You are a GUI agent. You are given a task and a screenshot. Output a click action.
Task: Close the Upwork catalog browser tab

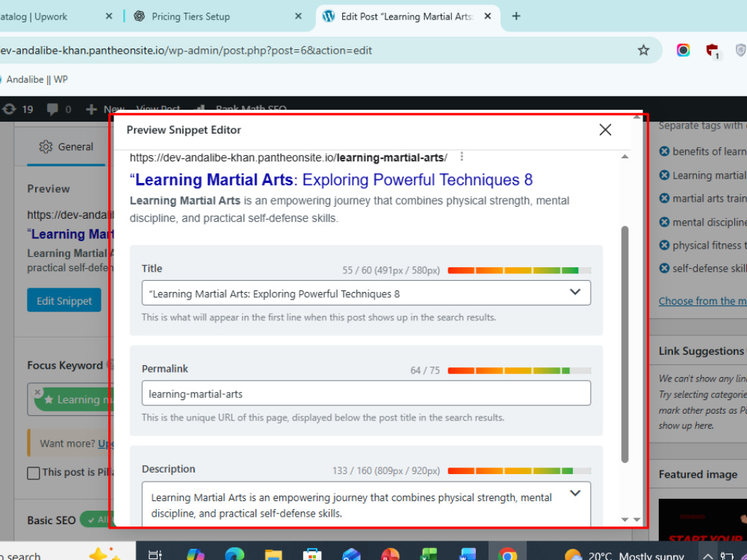108,16
